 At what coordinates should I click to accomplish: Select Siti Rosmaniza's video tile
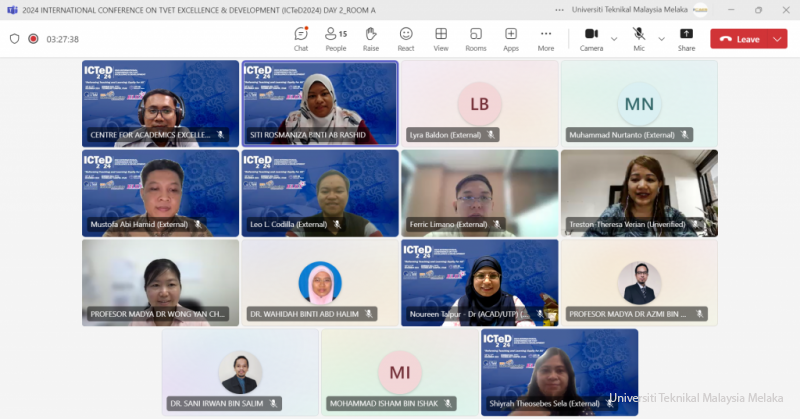click(x=319, y=103)
